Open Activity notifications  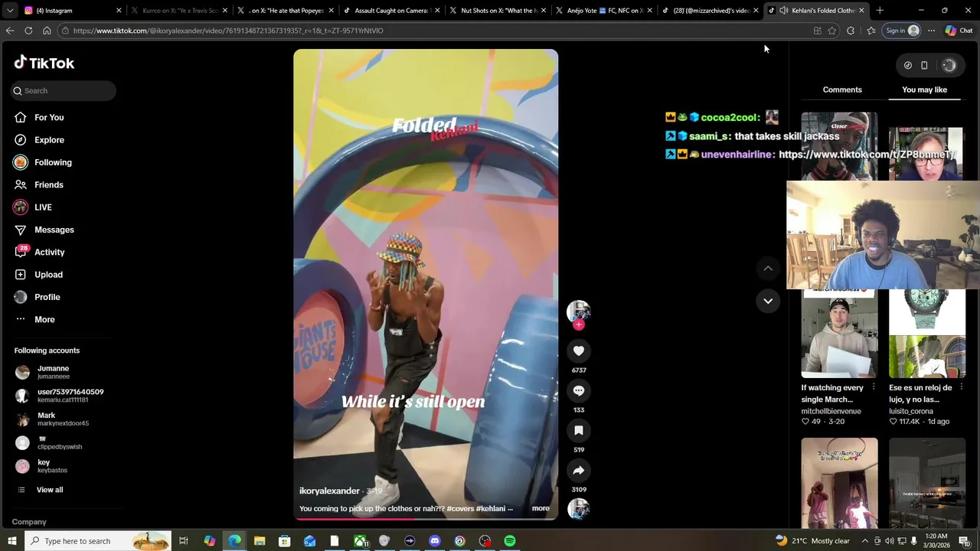tap(49, 252)
